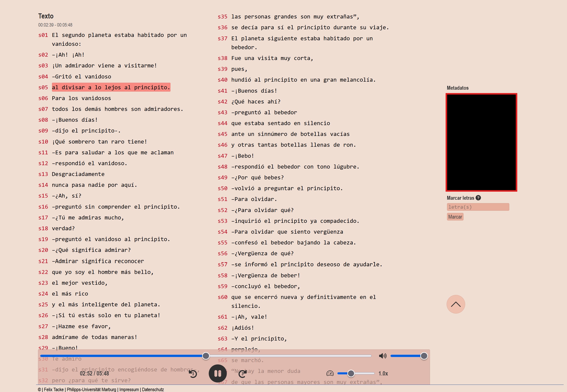This screenshot has width=567, height=392.
Task: Click line 'las personas grandes son muy extrañas",'
Action: pyautogui.click(x=295, y=17)
